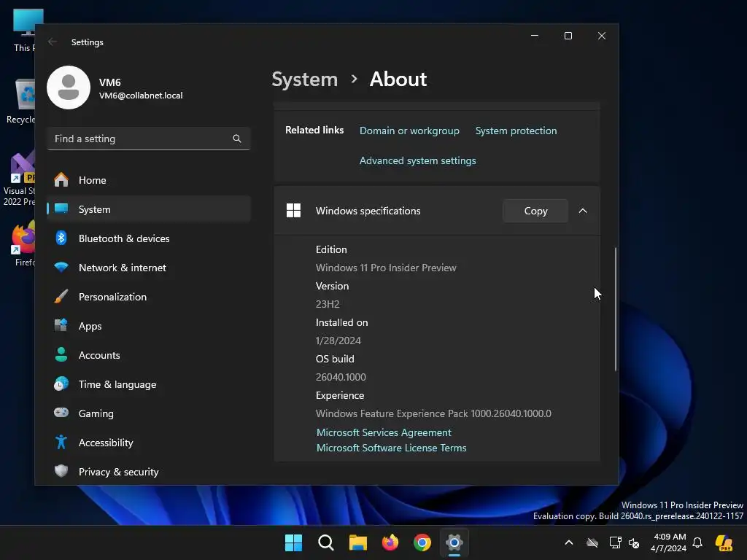Click System in the breadcrumb header
The width and height of the screenshot is (747, 560).
pos(304,79)
